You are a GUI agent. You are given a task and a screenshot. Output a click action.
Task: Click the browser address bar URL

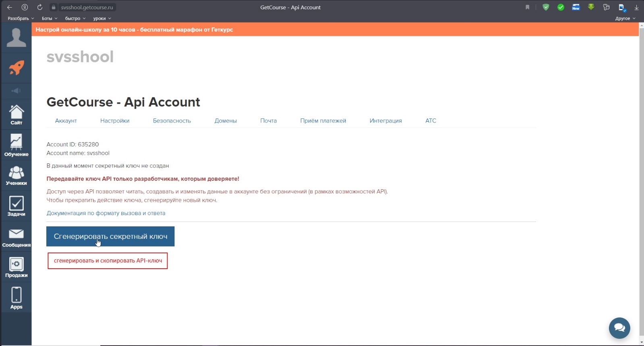pyautogui.click(x=87, y=7)
